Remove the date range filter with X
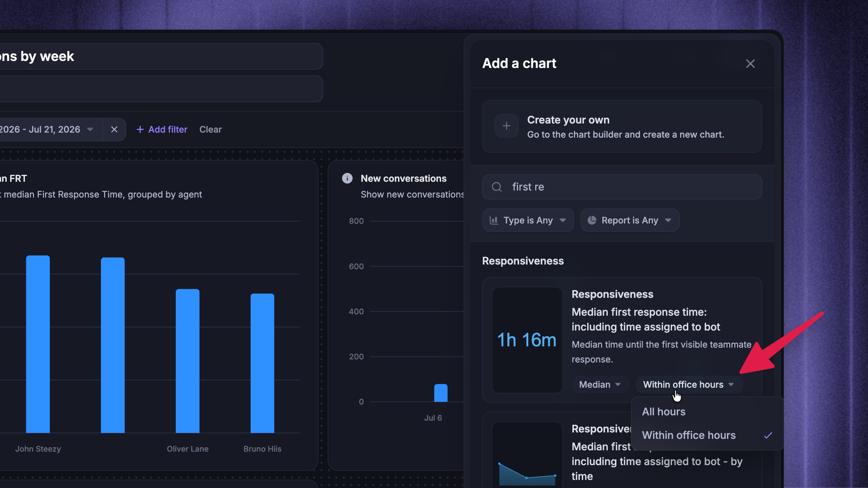The height and width of the screenshot is (488, 868). (x=114, y=130)
